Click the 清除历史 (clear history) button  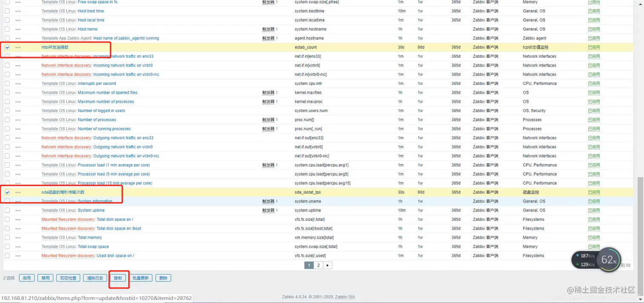(x=95, y=278)
